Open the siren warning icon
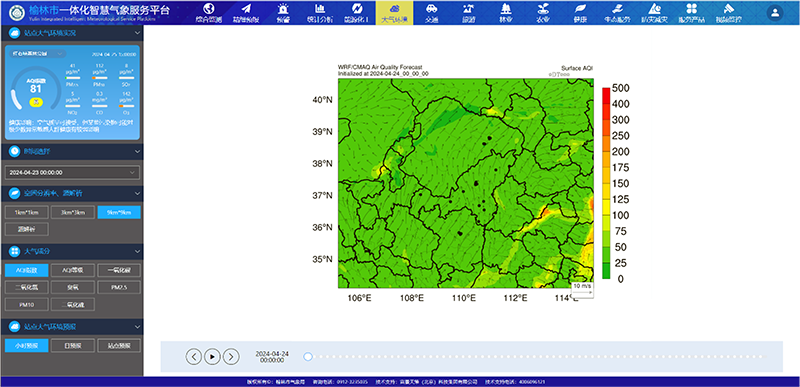This screenshot has height=387, width=800. 283,9
